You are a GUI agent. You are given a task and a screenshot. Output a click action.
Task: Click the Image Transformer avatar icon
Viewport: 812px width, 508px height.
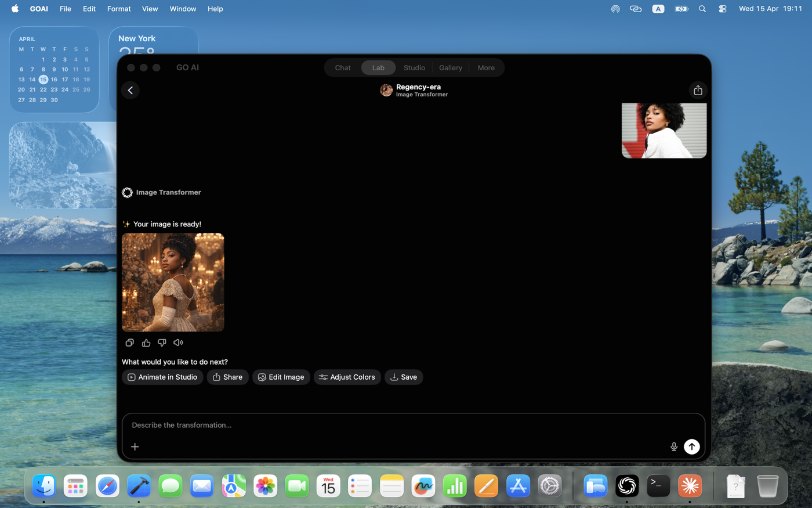[386, 90]
